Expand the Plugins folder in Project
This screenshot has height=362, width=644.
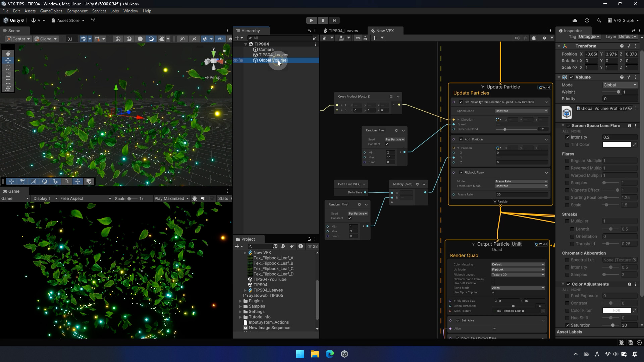(240, 301)
